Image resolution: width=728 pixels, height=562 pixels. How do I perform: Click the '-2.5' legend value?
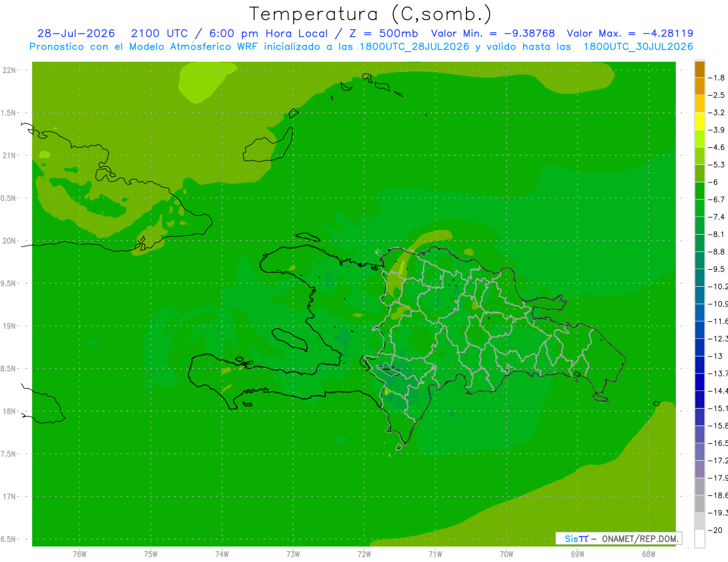click(716, 95)
